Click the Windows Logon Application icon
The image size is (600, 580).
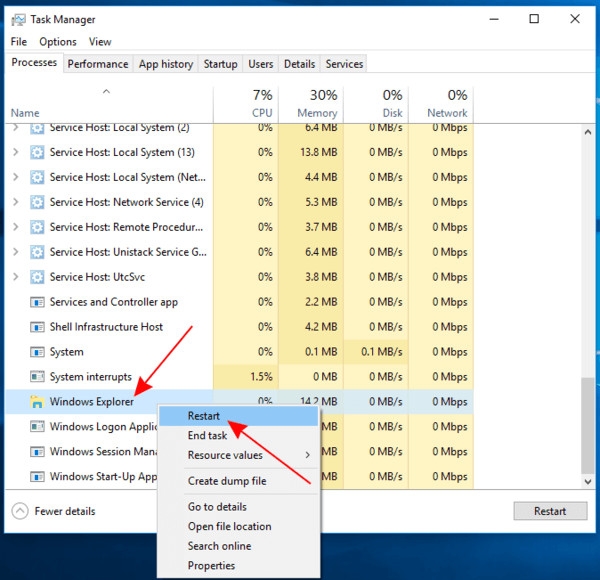point(37,427)
